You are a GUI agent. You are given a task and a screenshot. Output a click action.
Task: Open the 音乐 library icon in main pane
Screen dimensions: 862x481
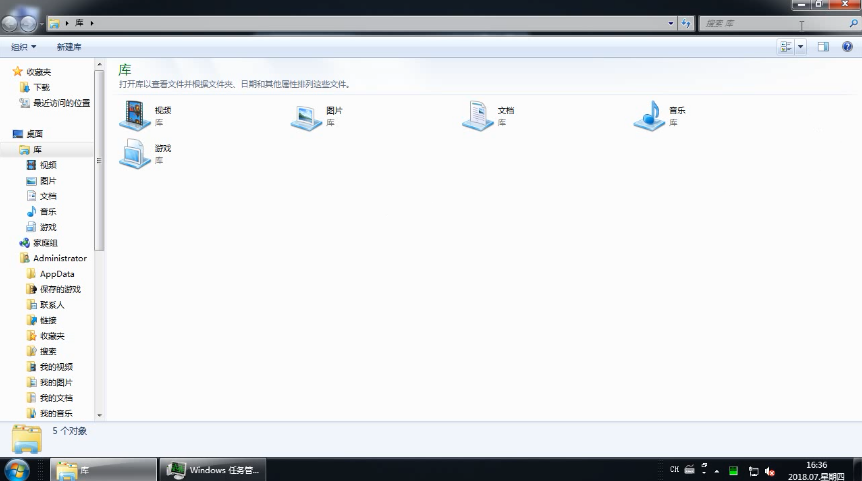click(649, 115)
